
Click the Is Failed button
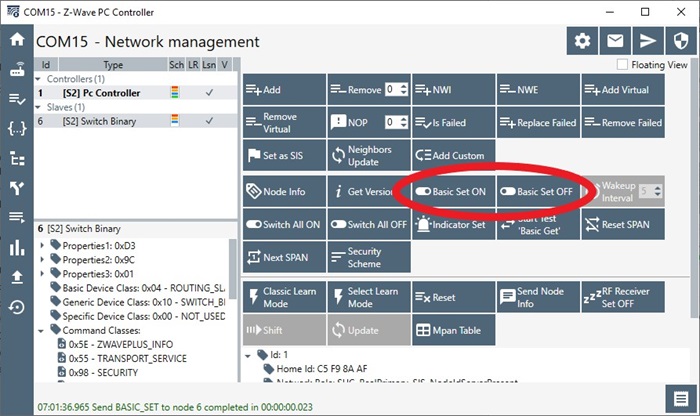point(454,122)
